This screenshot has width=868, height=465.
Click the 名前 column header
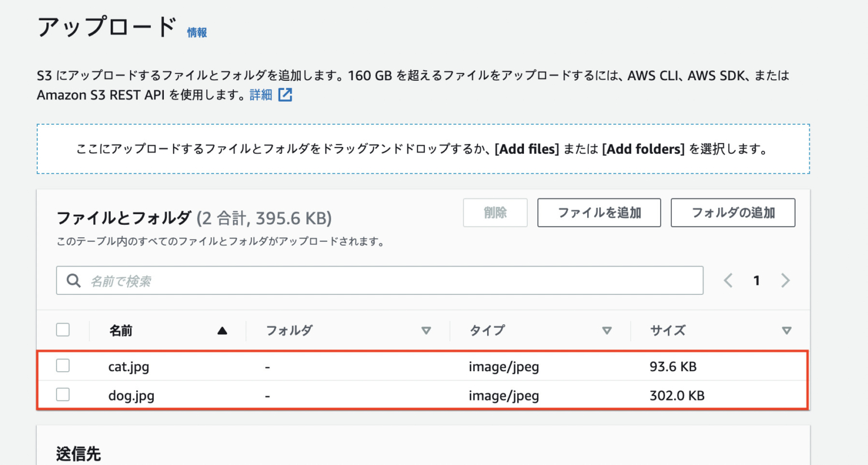point(121,330)
